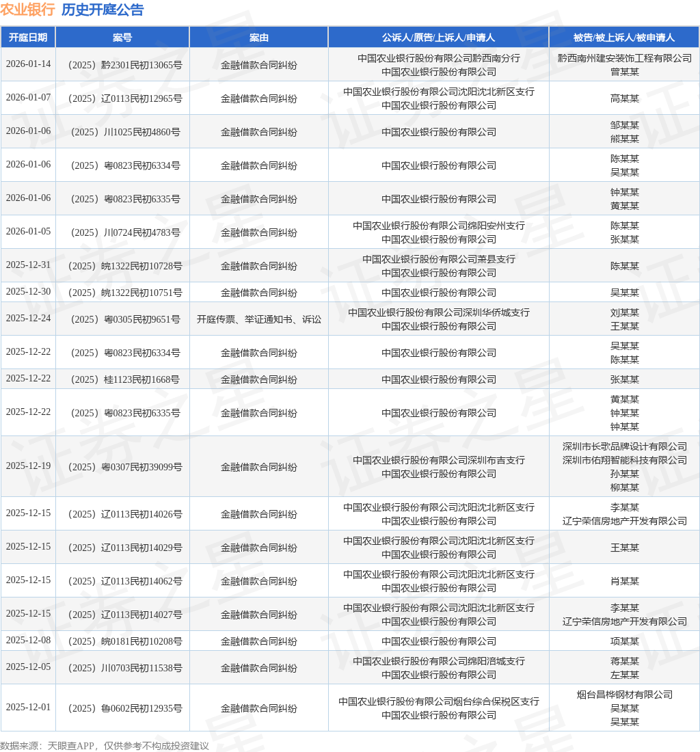Click defendant 曾某某
The height and width of the screenshot is (752, 700).
[x=624, y=72]
